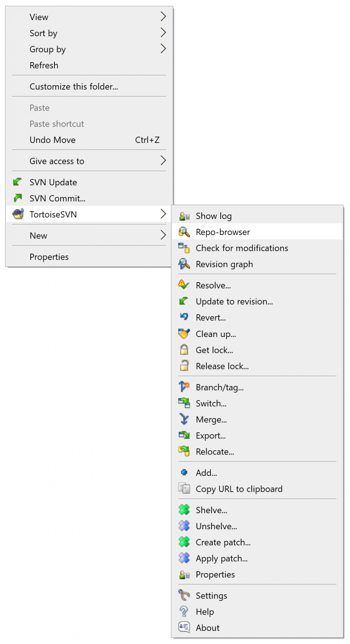Open TortoiseSVN Settings
The image size is (350, 644).
tap(211, 595)
